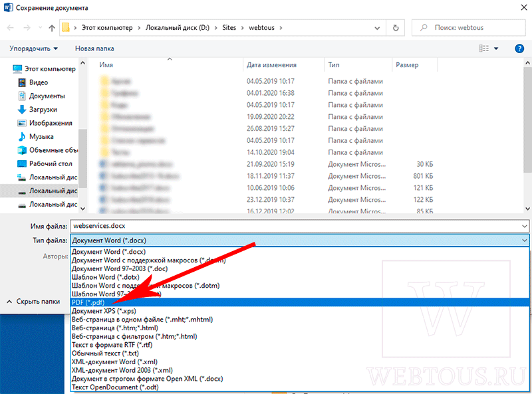Open the help question mark icon
This screenshot has width=532, height=394.
519,49
